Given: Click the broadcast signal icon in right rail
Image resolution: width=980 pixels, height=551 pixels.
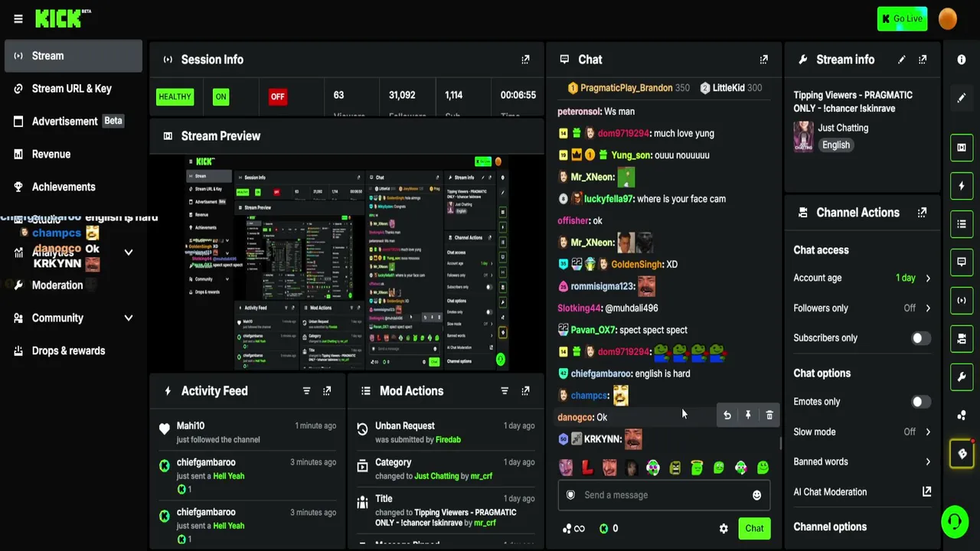Looking at the screenshot, I should click(962, 301).
